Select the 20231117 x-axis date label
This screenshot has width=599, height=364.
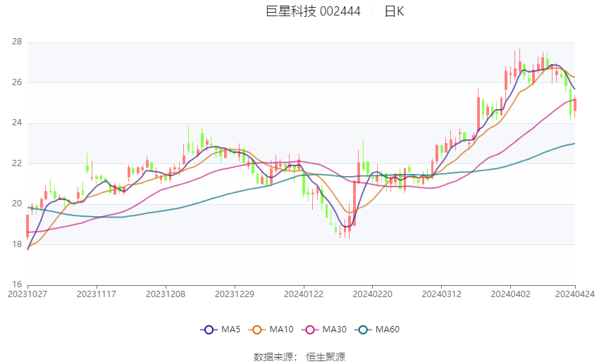(97, 294)
